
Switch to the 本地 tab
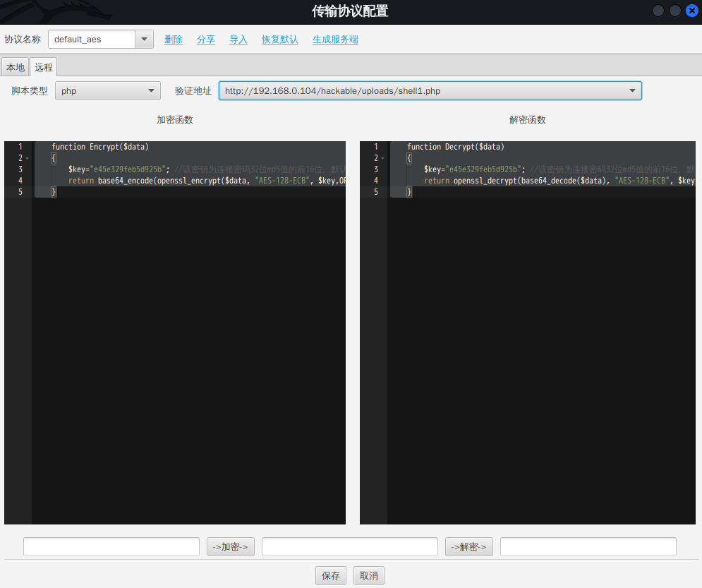pos(16,67)
